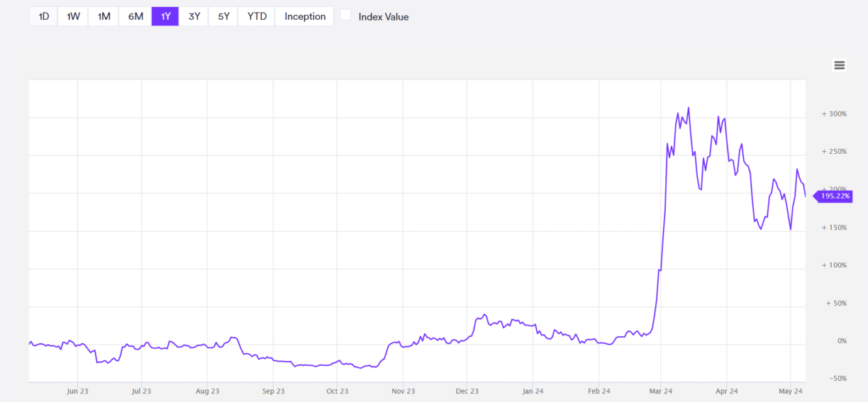Click the + 250% axis label
This screenshot has width=868, height=402.
834,151
